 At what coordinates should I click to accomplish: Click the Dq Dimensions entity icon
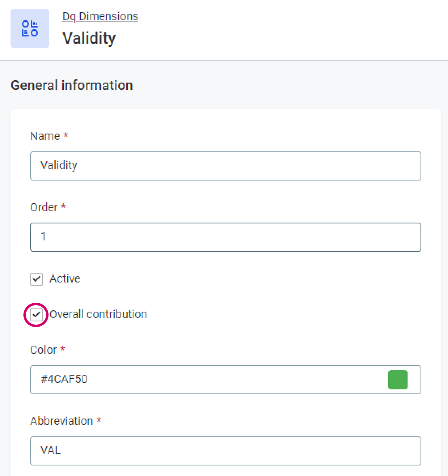[x=30, y=28]
